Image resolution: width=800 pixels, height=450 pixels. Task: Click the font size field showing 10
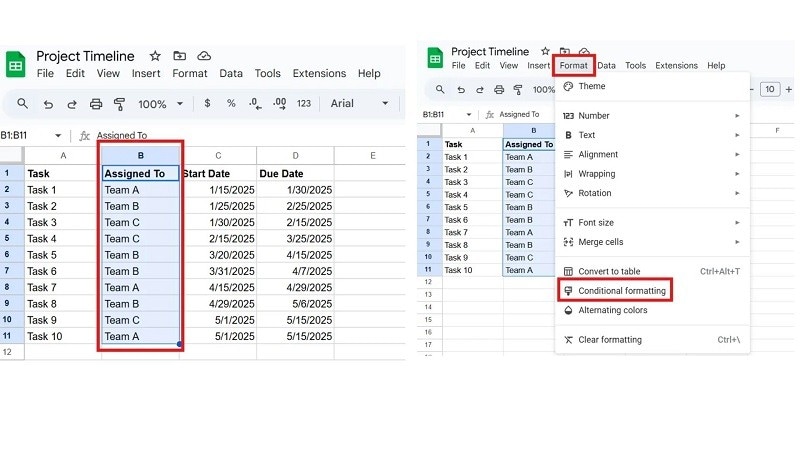click(x=770, y=89)
